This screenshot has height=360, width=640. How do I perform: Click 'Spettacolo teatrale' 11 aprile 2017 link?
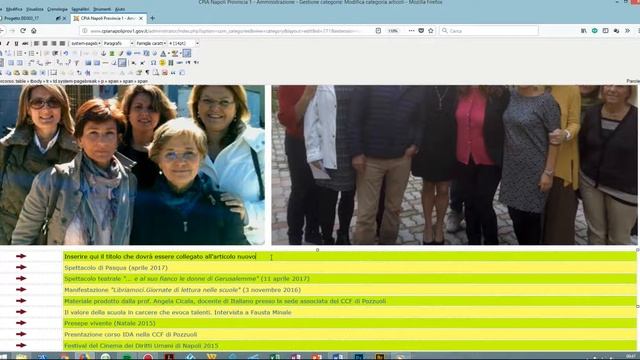187,279
